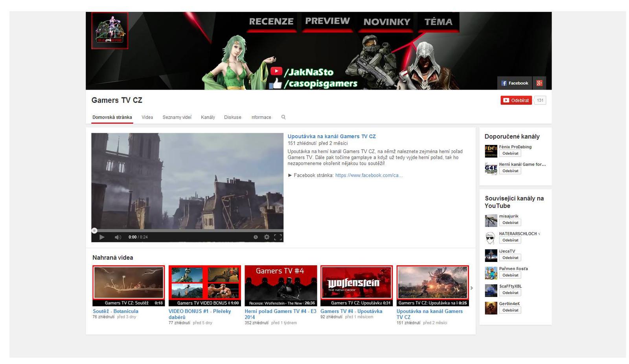Open Upoutávka na kanál Gamers TV CZ title
Image resolution: width=629 pixels, height=364 pixels.
pyautogui.click(x=331, y=136)
